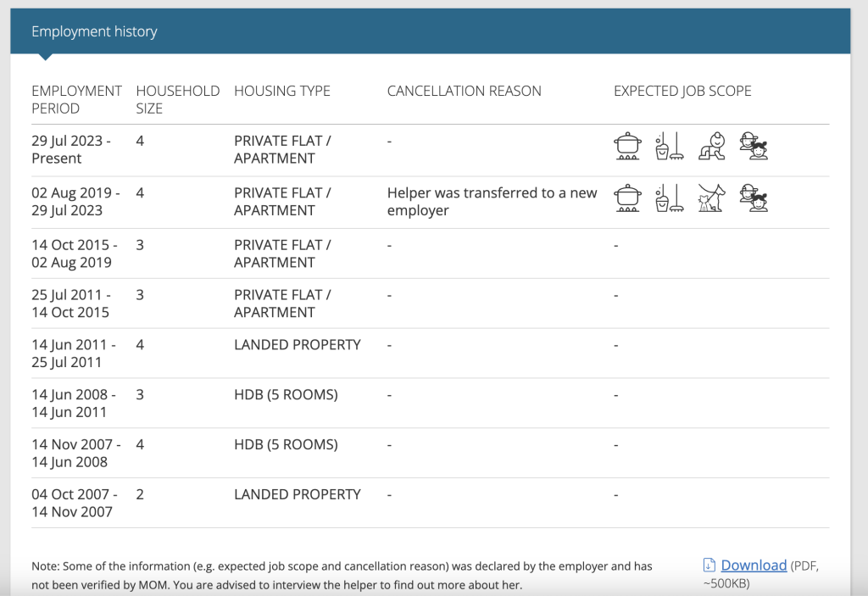The image size is (868, 596).
Task: Open the Download PDF link
Action: 754,565
